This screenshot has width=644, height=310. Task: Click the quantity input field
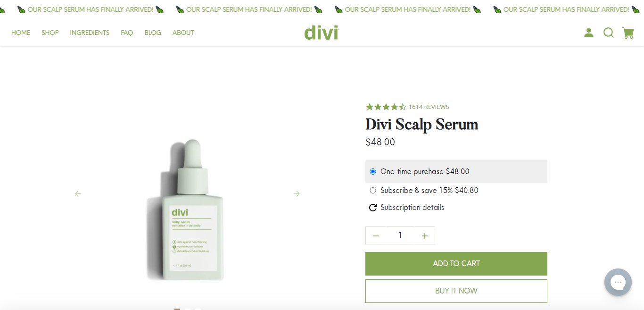click(400, 235)
